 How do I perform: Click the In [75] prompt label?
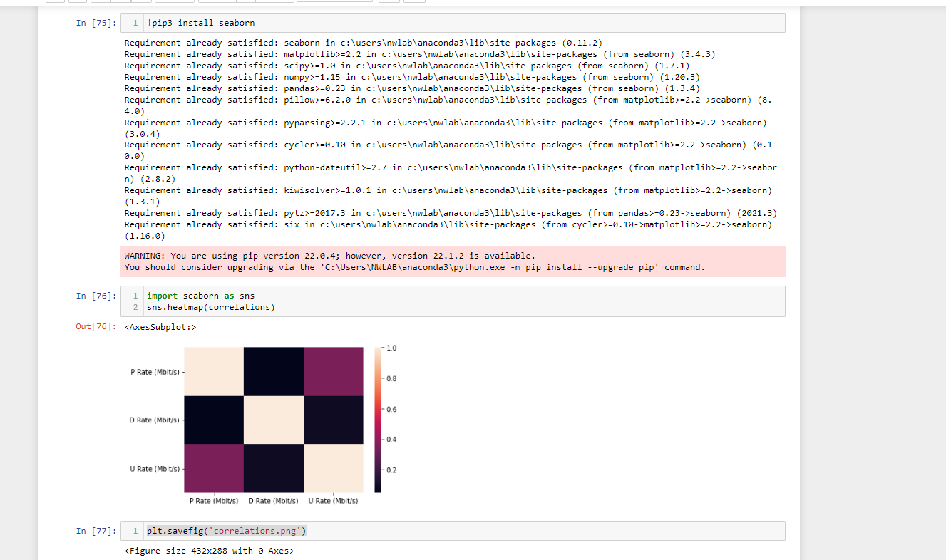tap(96, 23)
